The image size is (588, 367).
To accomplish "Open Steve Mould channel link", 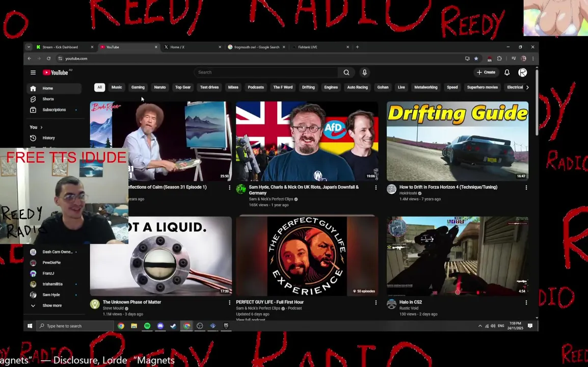I will (x=113, y=308).
